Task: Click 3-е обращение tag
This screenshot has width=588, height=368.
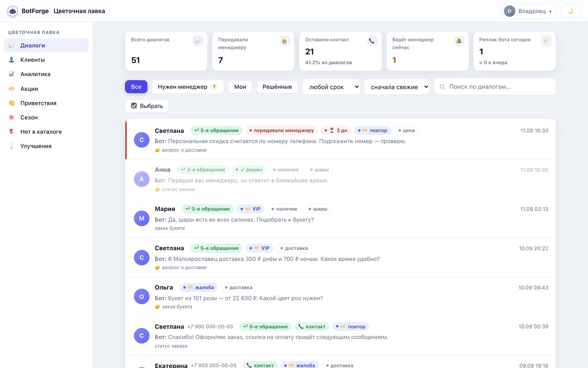Action: click(208, 209)
